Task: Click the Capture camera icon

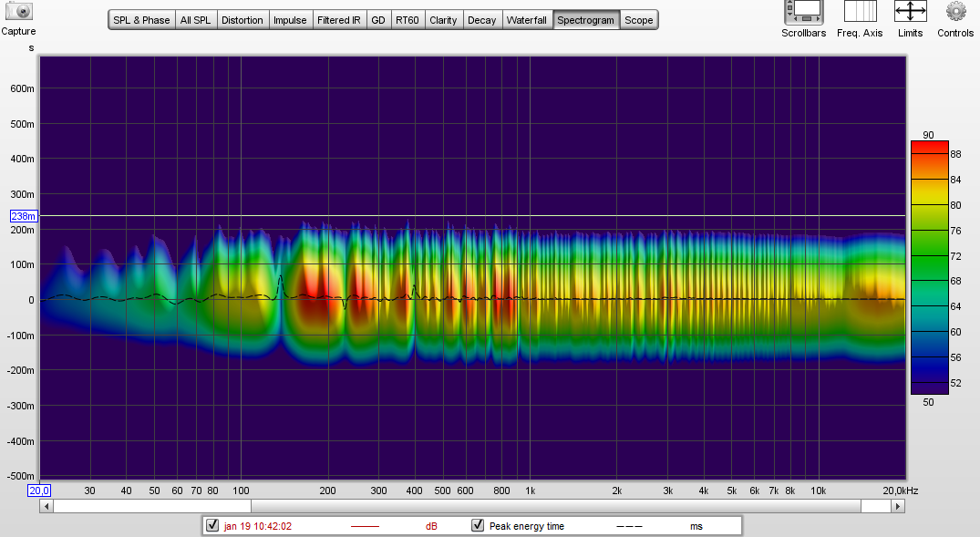Action: coord(18,11)
